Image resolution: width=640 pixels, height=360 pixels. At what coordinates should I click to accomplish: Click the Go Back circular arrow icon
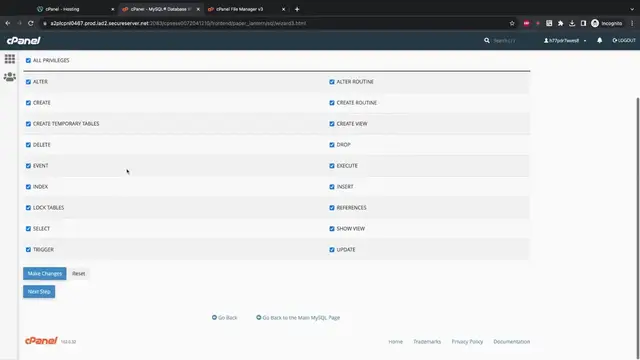(214, 317)
